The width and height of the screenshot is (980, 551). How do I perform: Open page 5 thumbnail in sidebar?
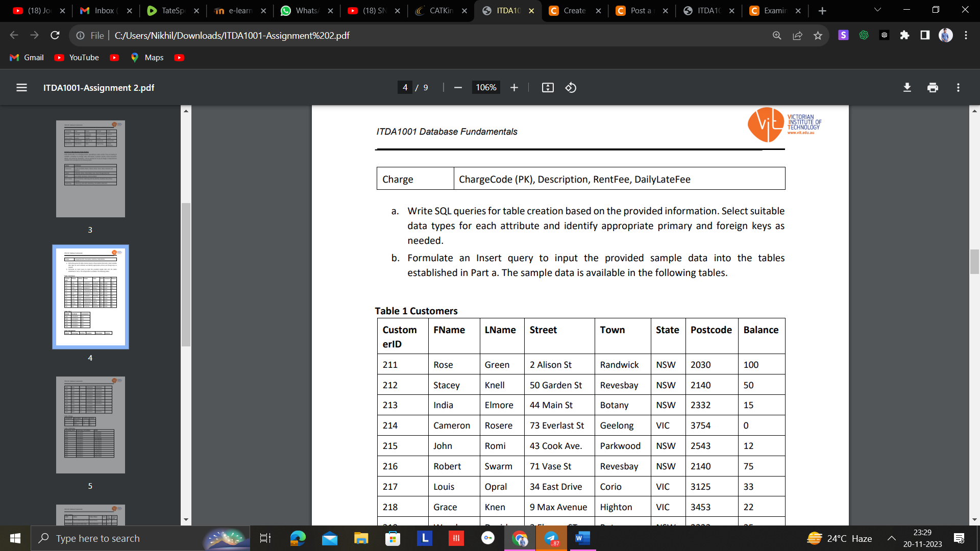click(90, 424)
